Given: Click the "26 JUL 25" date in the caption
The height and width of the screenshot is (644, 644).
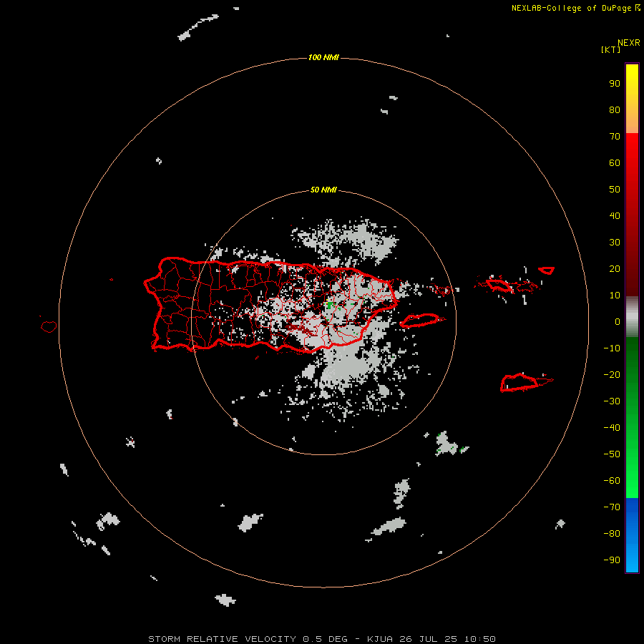Looking at the screenshot, I should (x=429, y=639).
